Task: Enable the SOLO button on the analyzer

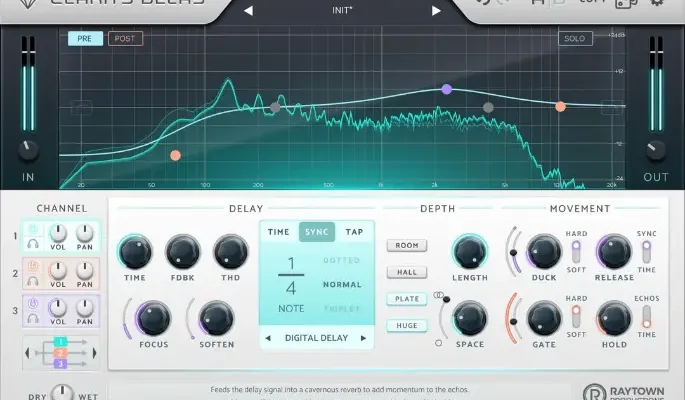Action: tap(574, 38)
